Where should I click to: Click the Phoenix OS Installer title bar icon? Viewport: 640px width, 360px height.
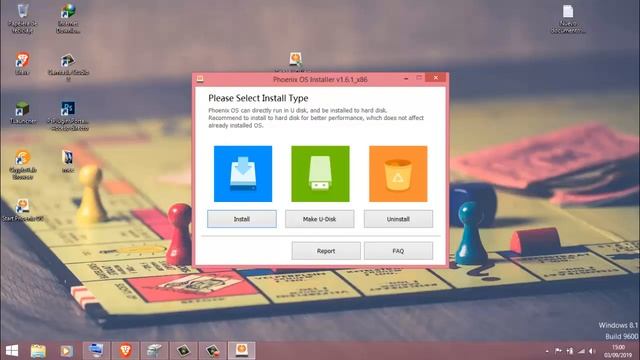(x=200, y=79)
